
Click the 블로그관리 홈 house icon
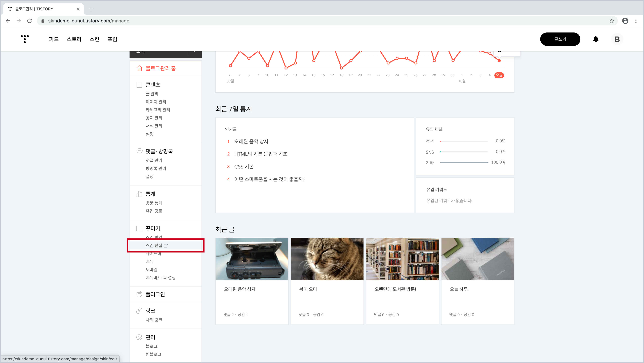click(x=139, y=68)
